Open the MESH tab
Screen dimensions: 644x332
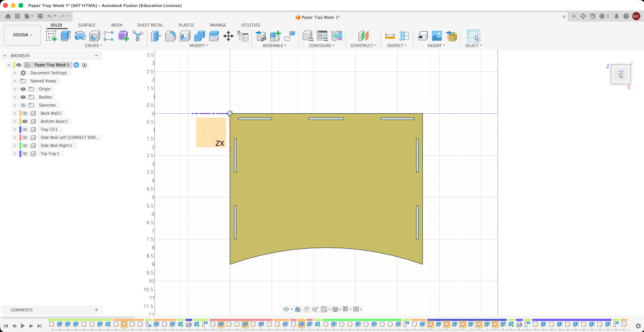pyautogui.click(x=117, y=25)
